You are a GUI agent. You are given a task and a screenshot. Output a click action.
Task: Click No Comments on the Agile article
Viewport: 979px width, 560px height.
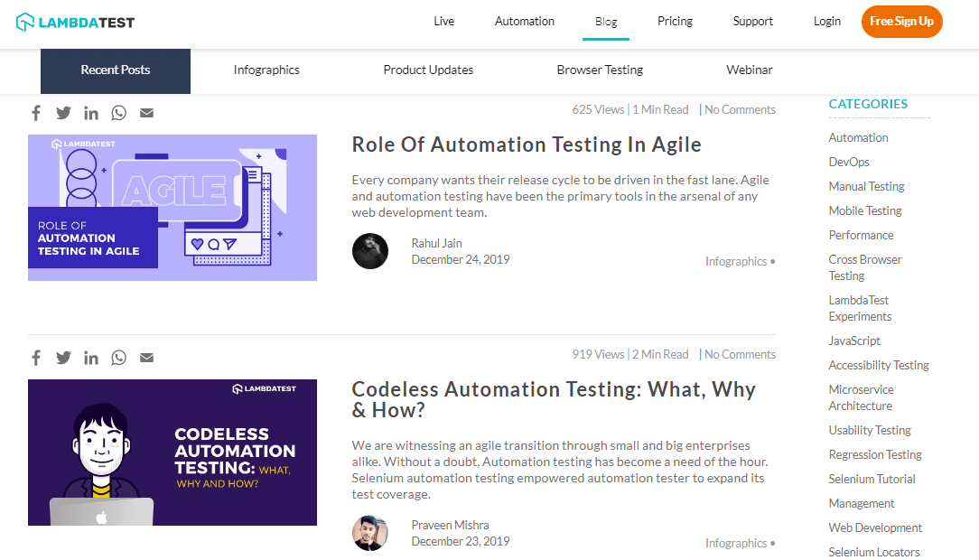point(740,108)
